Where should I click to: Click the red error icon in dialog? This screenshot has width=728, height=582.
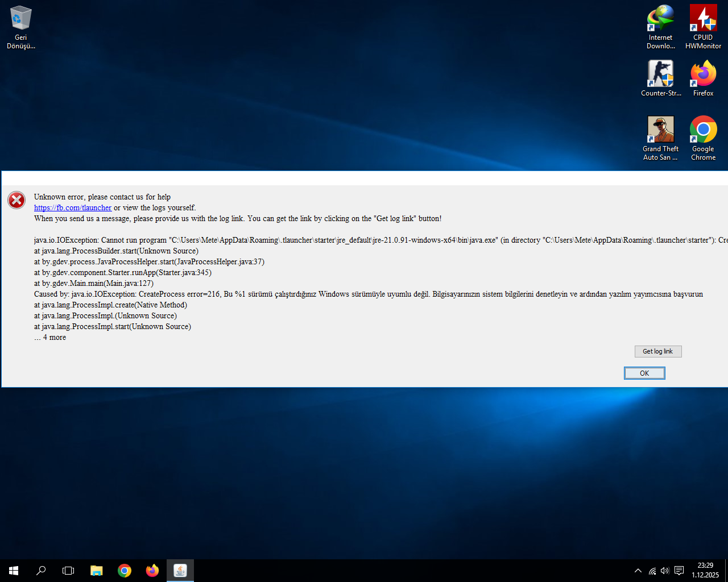[16, 200]
